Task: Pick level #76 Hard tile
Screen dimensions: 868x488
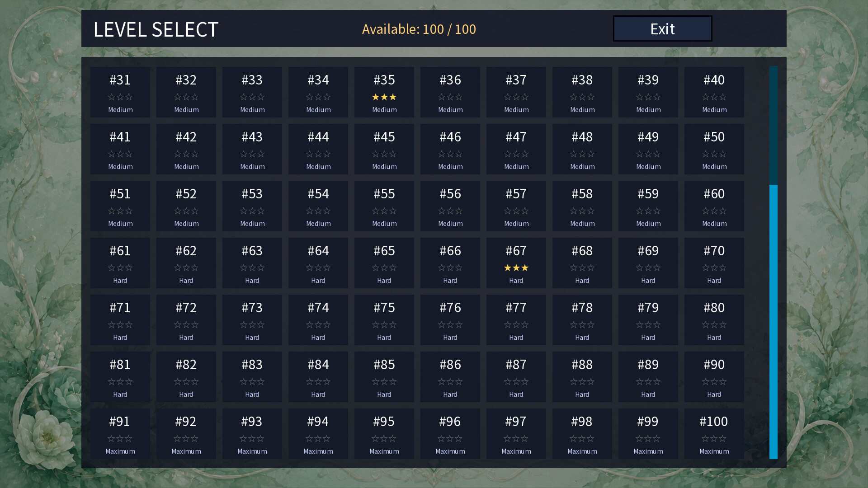Action: coord(450,320)
